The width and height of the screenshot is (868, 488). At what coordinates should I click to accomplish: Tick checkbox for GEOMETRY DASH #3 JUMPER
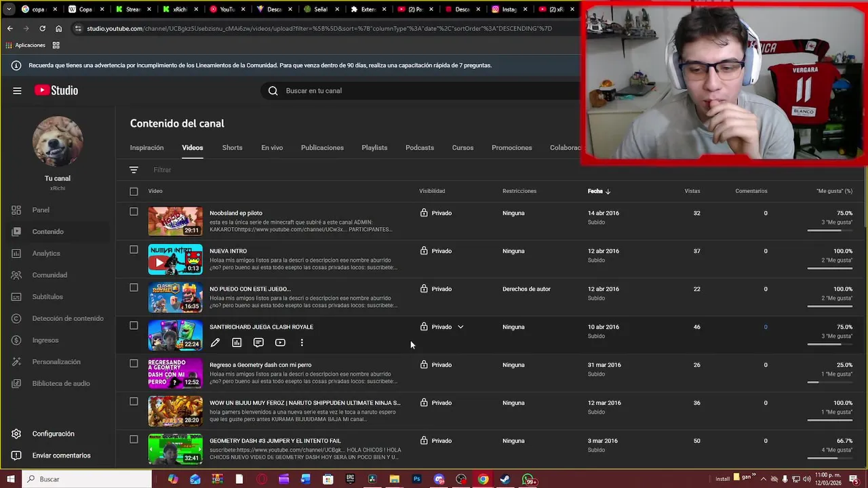click(134, 439)
